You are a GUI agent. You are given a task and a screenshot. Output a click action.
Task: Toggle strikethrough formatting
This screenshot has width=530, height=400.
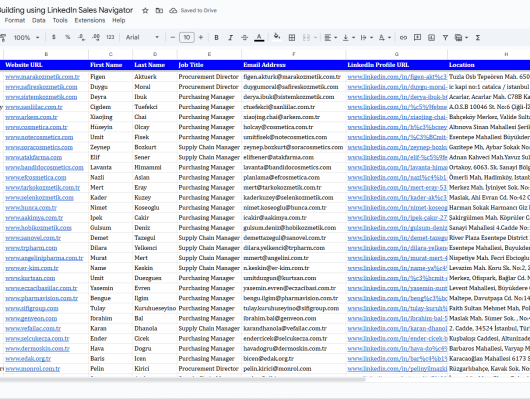tap(245, 38)
